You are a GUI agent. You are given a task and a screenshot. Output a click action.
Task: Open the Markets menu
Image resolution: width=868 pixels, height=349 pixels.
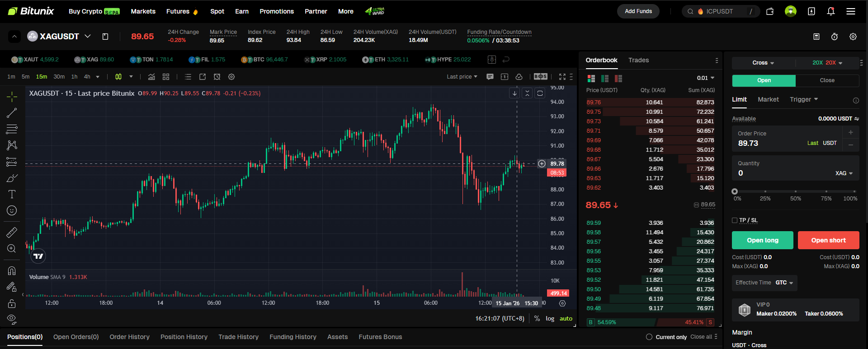[x=143, y=11]
